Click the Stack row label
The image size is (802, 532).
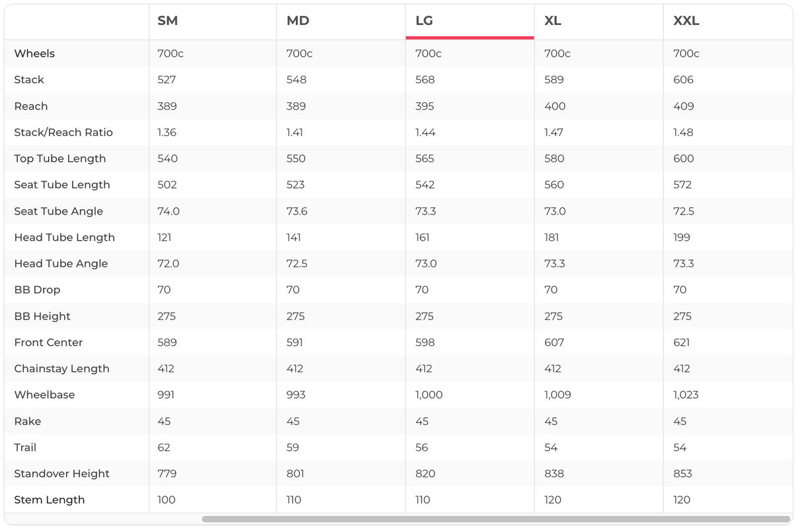coord(29,80)
